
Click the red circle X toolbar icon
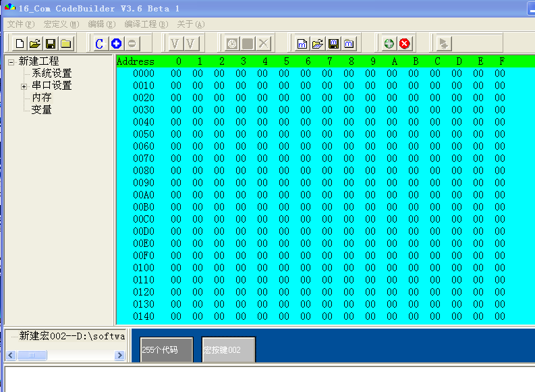point(404,43)
